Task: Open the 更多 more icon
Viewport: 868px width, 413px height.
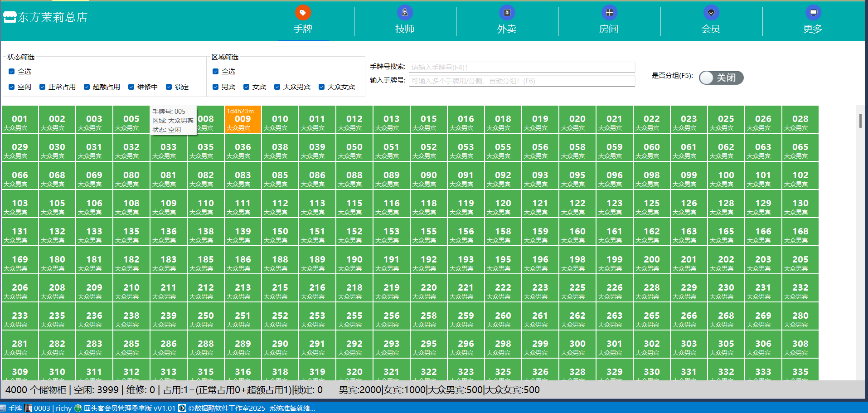Action: point(813,13)
